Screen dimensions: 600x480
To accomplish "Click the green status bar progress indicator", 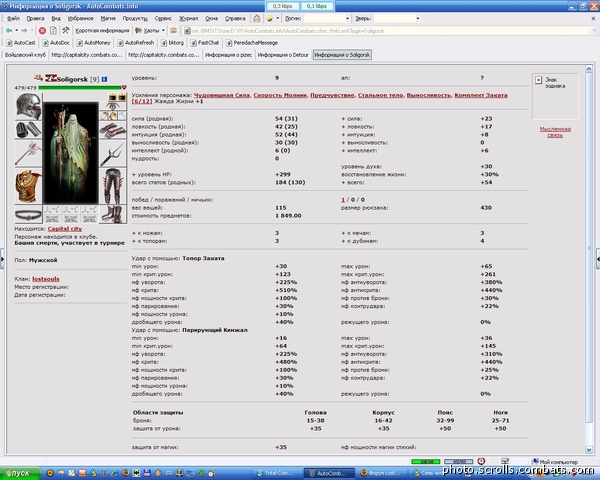I will [x=426, y=462].
